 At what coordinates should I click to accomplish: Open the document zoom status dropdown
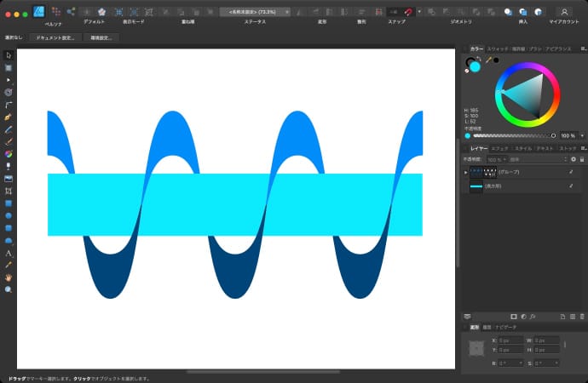pos(255,12)
